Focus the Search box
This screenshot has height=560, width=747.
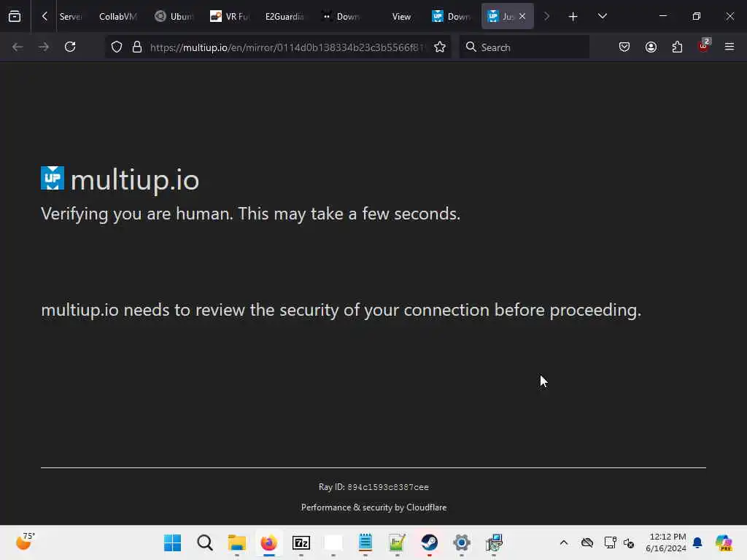(524, 47)
